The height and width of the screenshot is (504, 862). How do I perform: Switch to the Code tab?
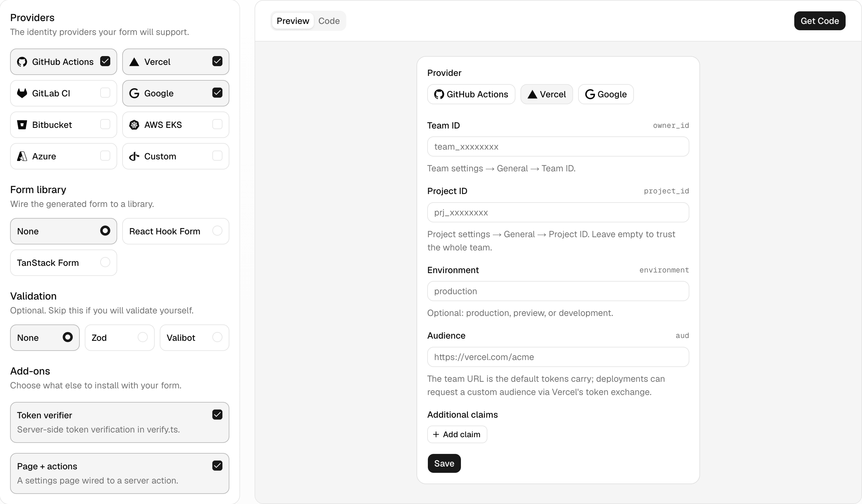click(x=329, y=21)
